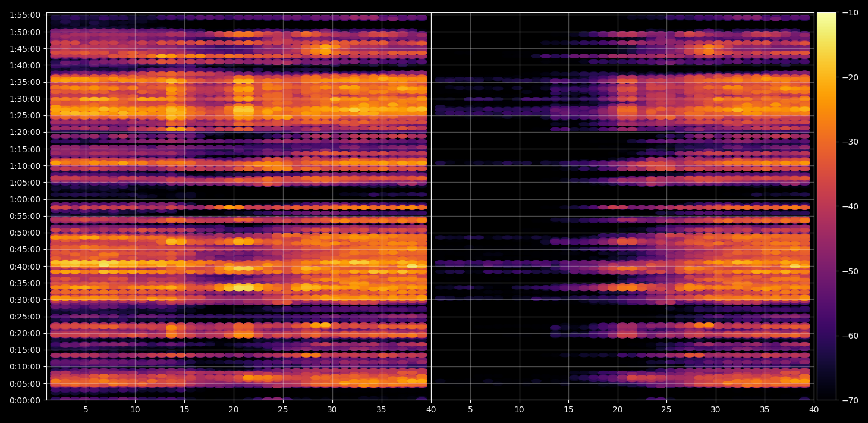Click x-axis tick 10 under the right heatmap
868x423 pixels.
519,410
